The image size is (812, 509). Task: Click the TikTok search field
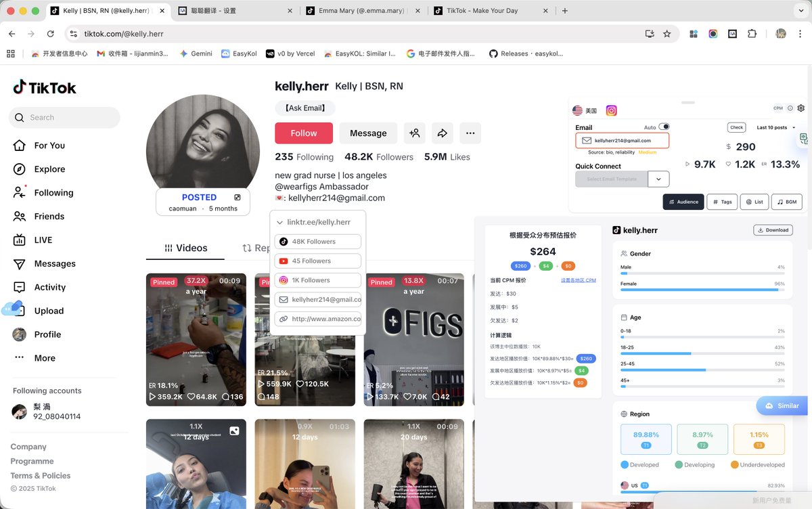(x=64, y=118)
